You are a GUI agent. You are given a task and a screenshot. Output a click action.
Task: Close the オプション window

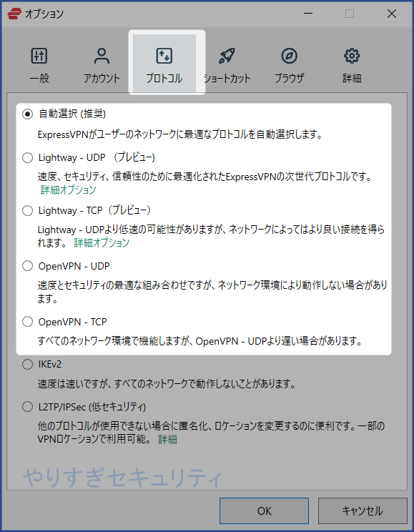[x=392, y=14]
